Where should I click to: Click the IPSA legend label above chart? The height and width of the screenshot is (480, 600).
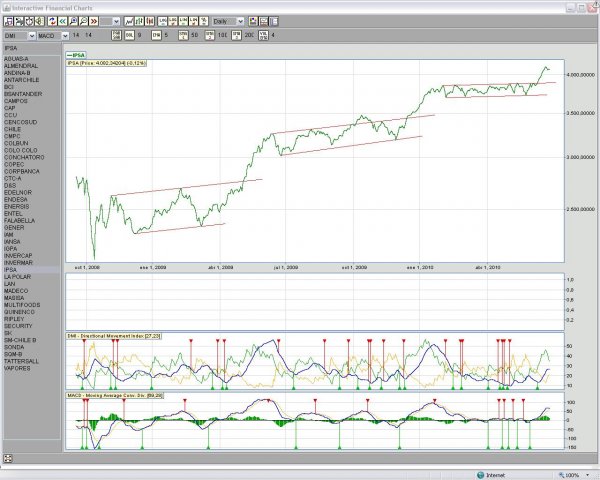coord(76,55)
